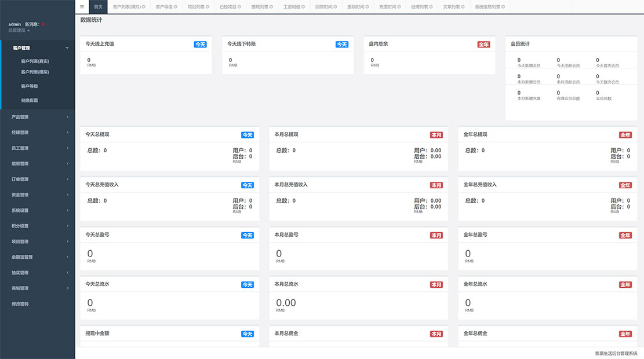
Task: Switch to the 首页 tab
Action: coord(98,7)
